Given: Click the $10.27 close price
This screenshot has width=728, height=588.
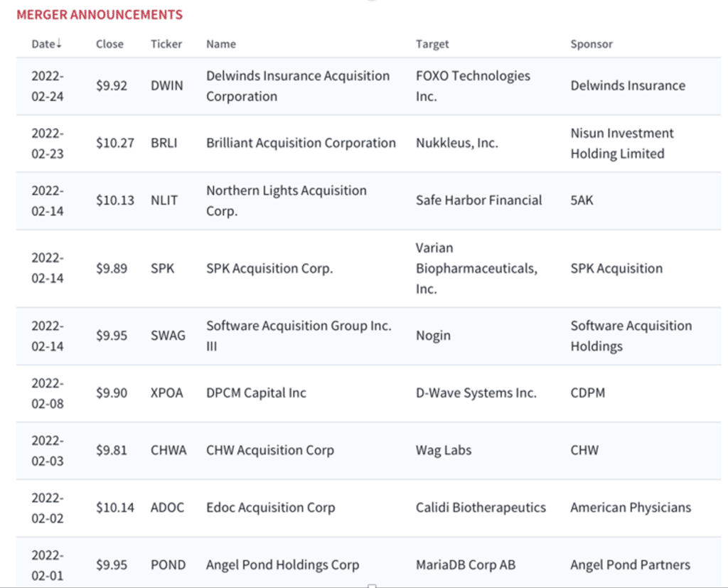Looking at the screenshot, I should (x=114, y=143).
